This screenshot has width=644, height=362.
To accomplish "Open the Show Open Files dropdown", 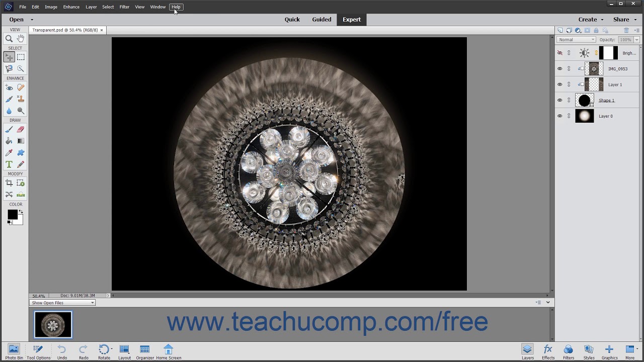I will tap(63, 303).
